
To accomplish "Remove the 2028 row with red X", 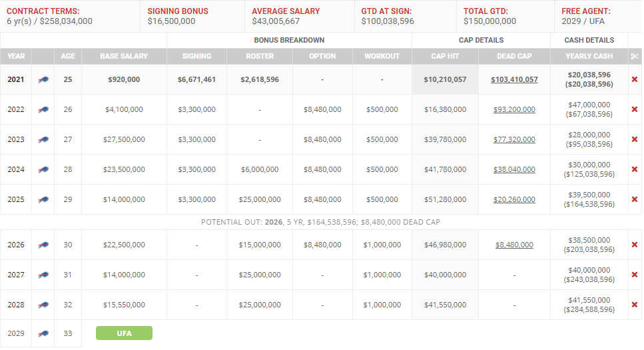I will point(634,305).
